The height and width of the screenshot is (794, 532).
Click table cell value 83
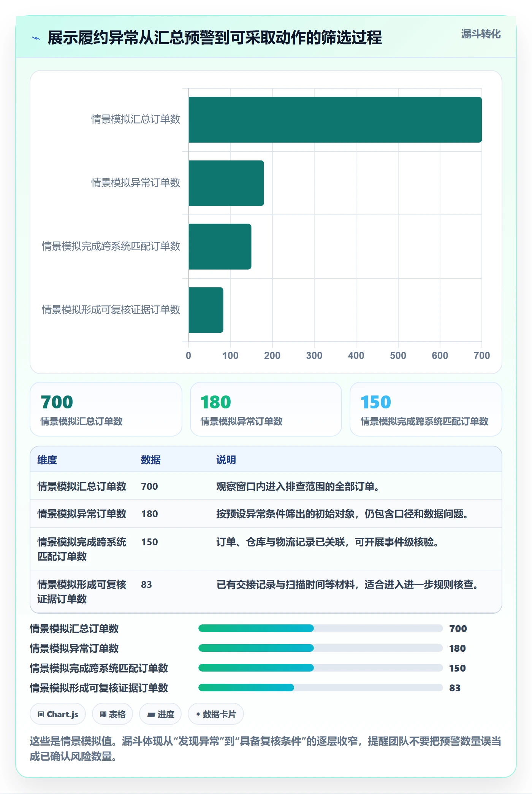tap(146, 584)
